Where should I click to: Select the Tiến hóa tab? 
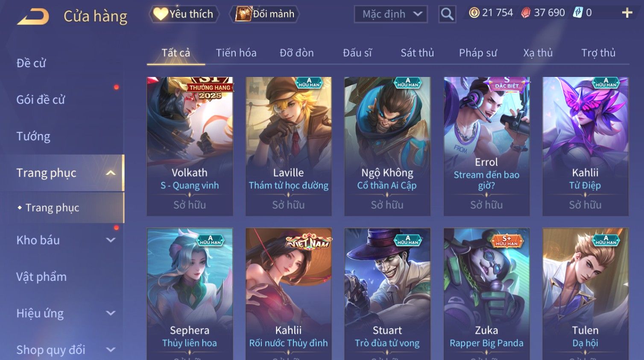click(x=236, y=53)
